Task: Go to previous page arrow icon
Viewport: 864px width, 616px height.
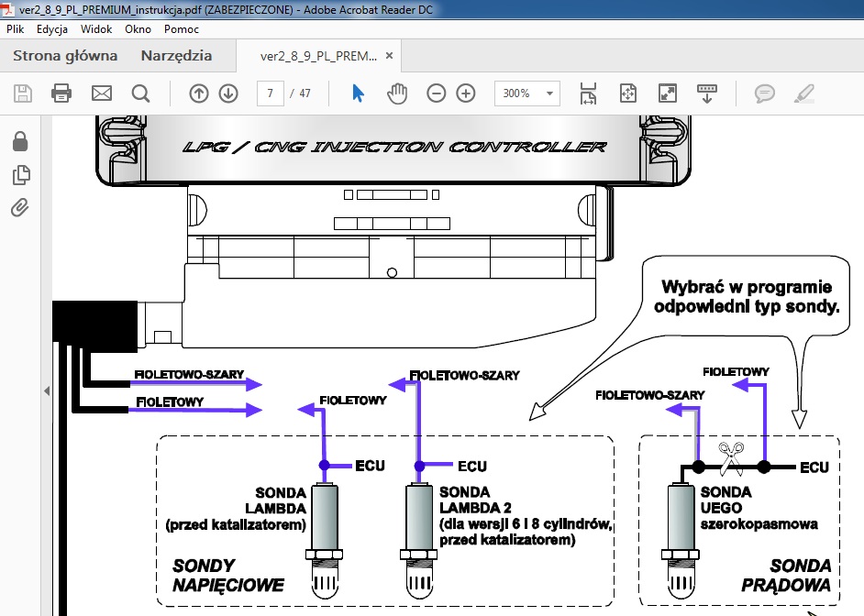Action: click(198, 93)
